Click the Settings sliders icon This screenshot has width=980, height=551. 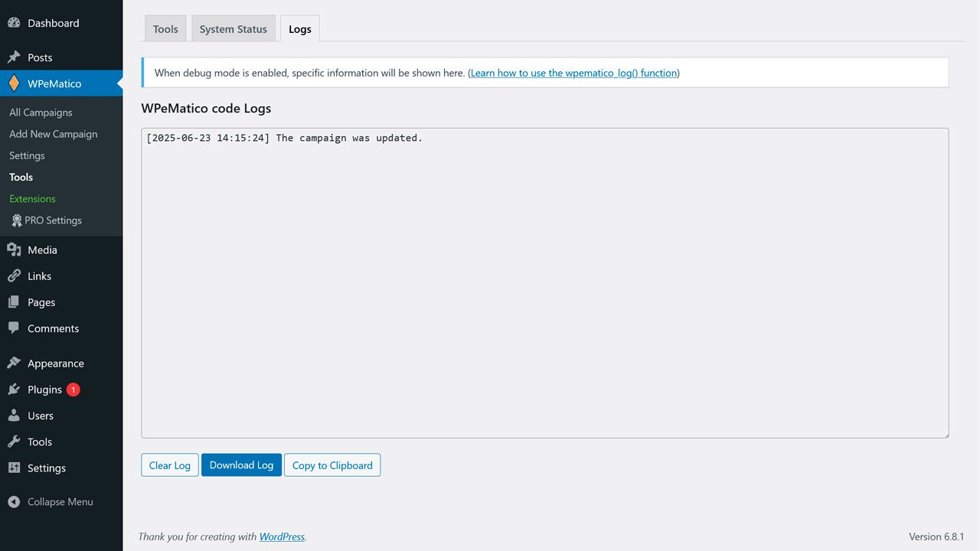click(14, 468)
